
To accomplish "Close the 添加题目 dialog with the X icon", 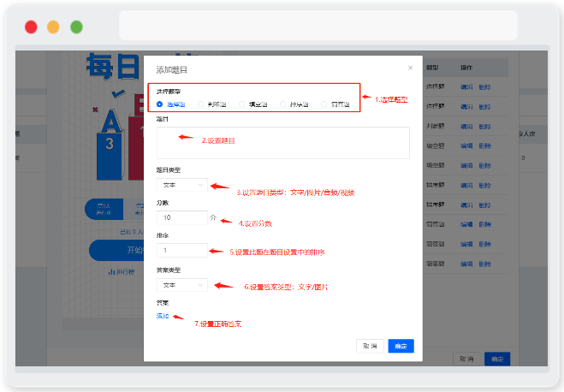I will (x=411, y=68).
